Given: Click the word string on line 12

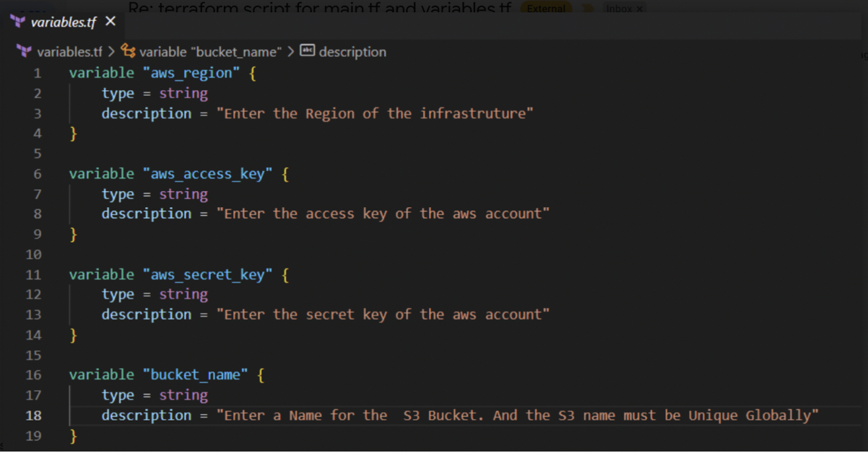Looking at the screenshot, I should pyautogui.click(x=183, y=294).
